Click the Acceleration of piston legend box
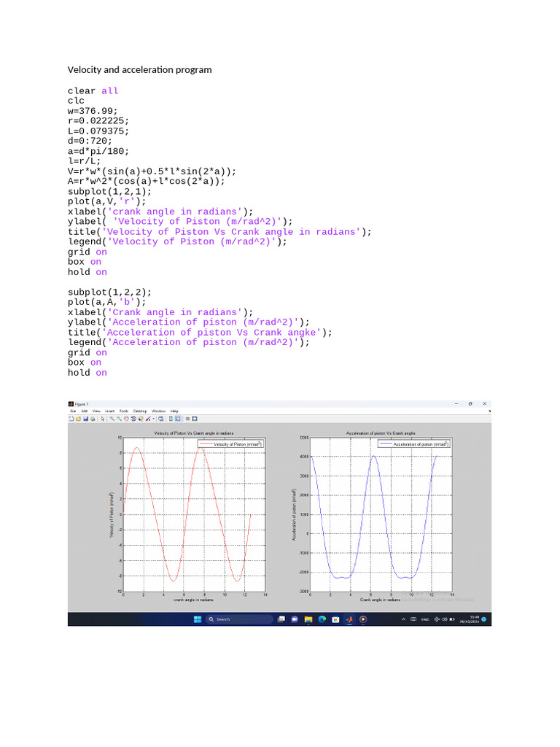 pos(414,444)
